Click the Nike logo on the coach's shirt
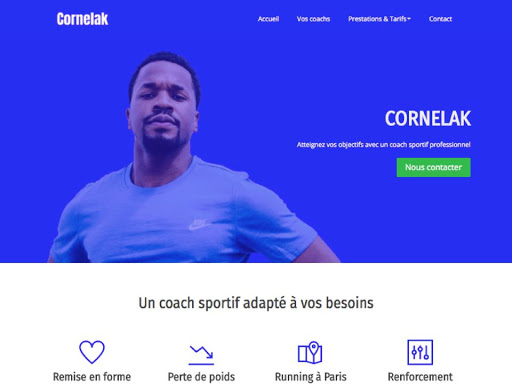This screenshot has height=384, width=512. (199, 224)
